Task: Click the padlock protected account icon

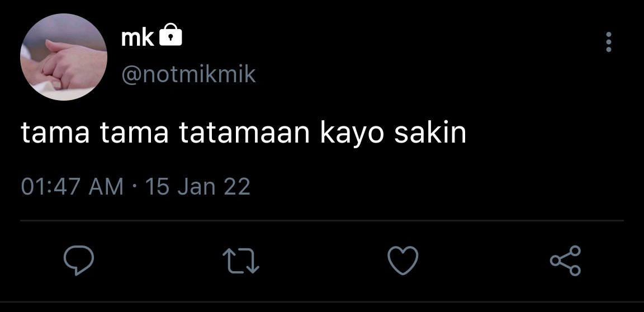Action: 170,35
